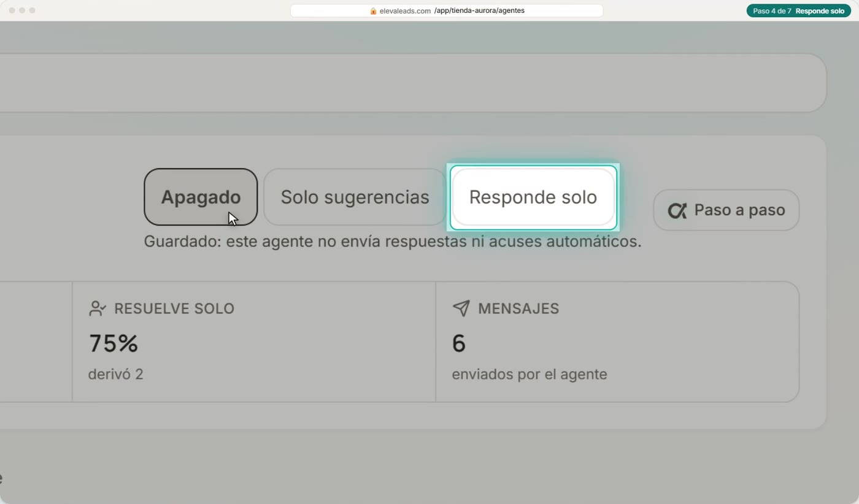Click the lock icon in address bar
This screenshot has width=859, height=504.
point(373,11)
